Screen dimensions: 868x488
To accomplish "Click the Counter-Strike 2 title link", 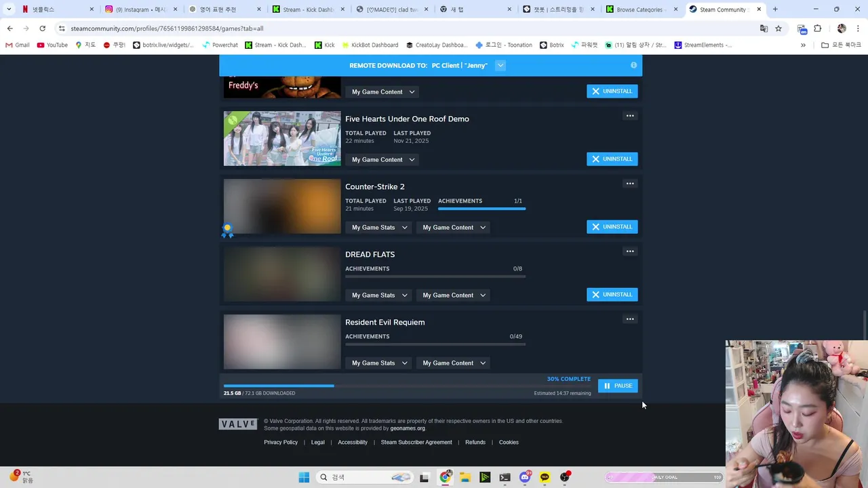I will pos(375,186).
